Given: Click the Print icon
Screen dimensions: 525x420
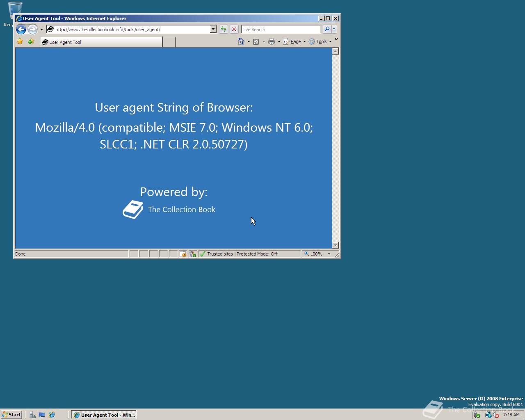Looking at the screenshot, I should tap(271, 41).
